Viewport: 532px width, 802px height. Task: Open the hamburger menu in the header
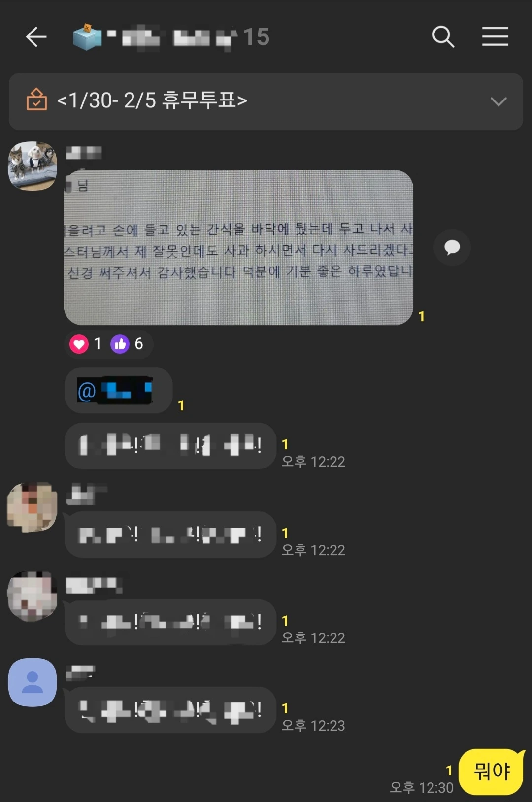pos(495,37)
